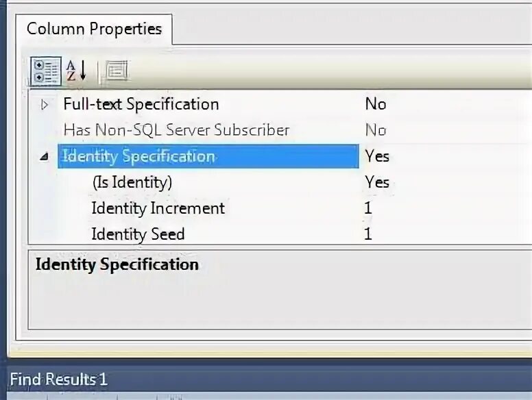Select the Identity Increment property label
The width and height of the screenshot is (532, 400).
pyautogui.click(x=158, y=208)
